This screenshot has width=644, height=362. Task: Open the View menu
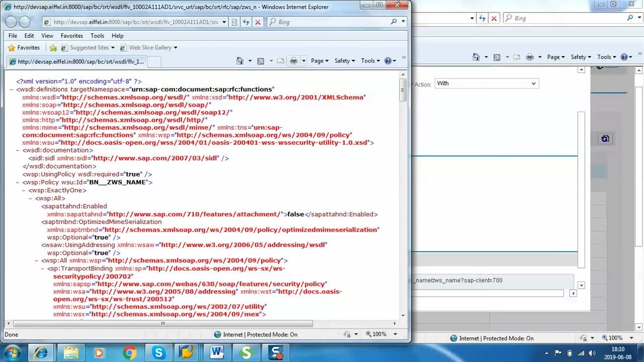tap(47, 36)
